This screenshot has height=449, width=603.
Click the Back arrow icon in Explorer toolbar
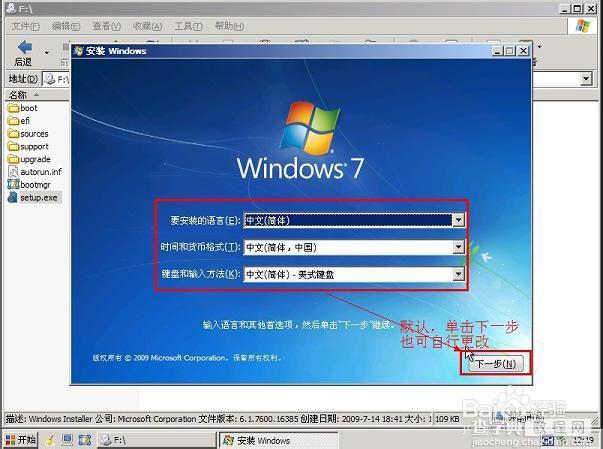[x=25, y=47]
